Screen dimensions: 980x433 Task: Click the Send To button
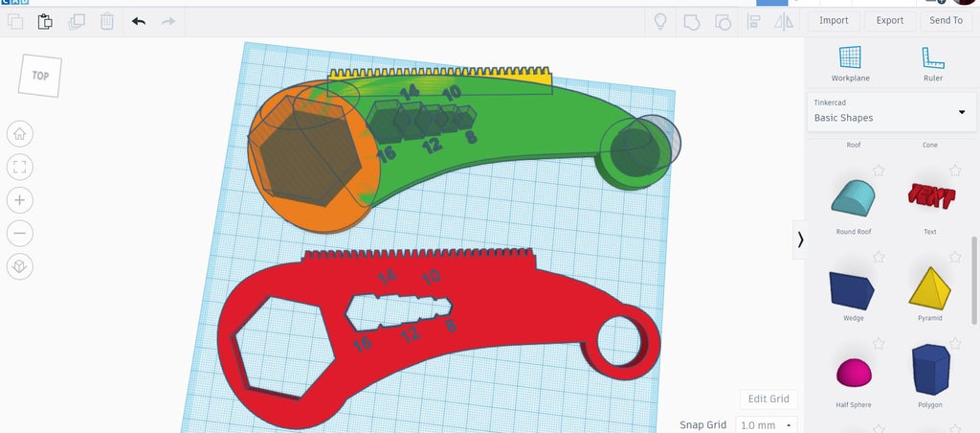point(946,21)
